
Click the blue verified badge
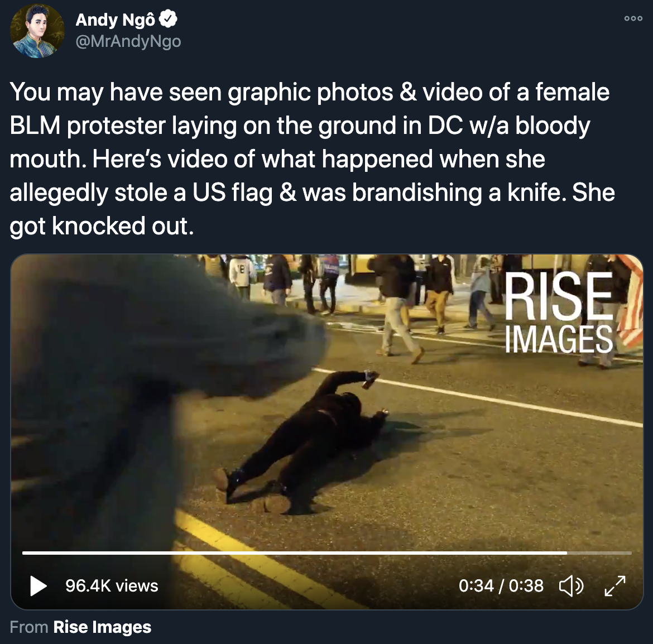(169, 19)
